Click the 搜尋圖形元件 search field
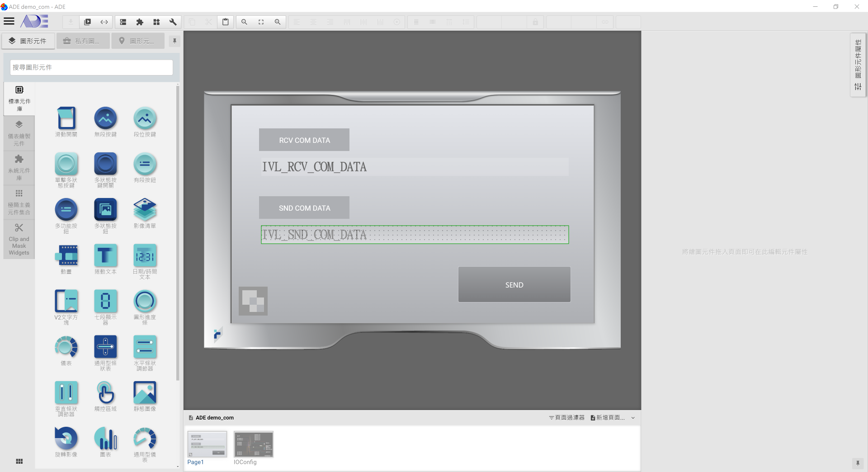The height and width of the screenshot is (472, 868). pos(91,67)
